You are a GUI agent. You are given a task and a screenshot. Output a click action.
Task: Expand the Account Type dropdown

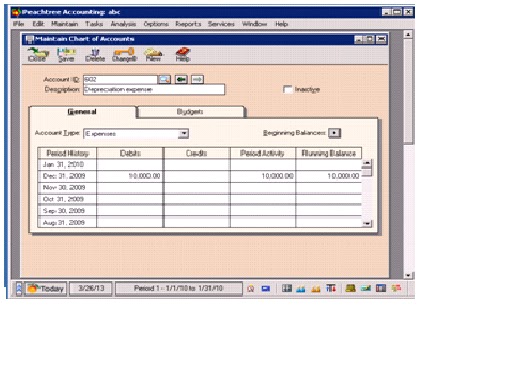click(x=183, y=134)
